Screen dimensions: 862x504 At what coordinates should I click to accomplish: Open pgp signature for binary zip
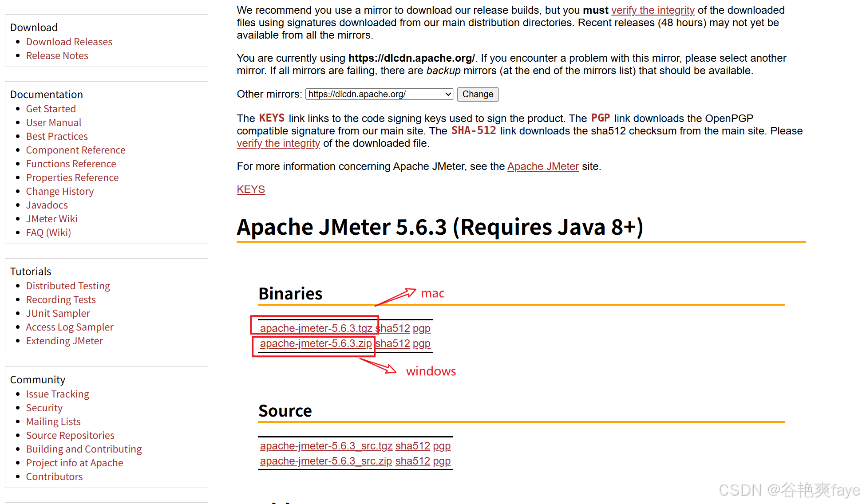click(x=422, y=343)
